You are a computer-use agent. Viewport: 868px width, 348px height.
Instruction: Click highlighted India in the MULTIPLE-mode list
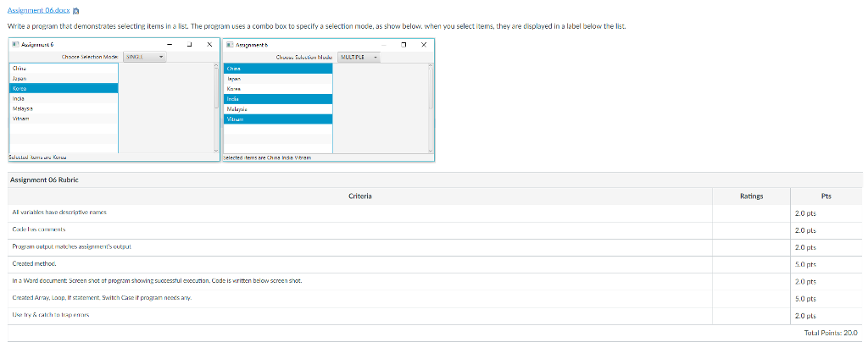point(278,98)
